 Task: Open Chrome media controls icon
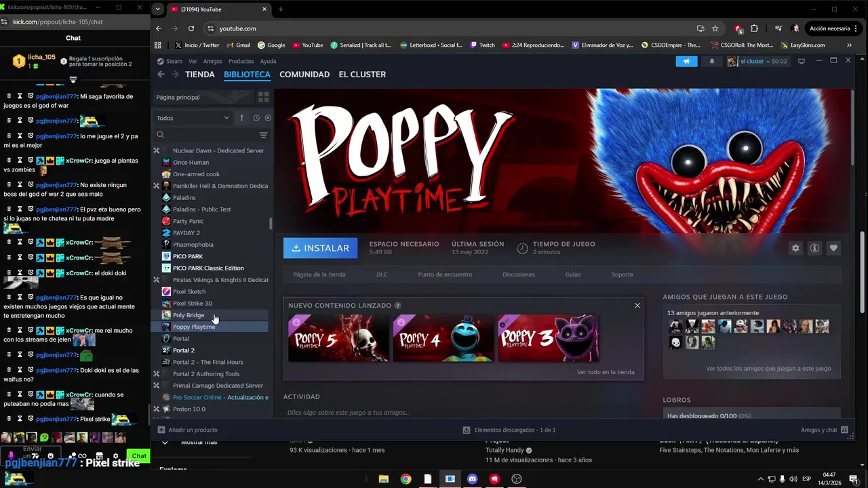(778, 28)
